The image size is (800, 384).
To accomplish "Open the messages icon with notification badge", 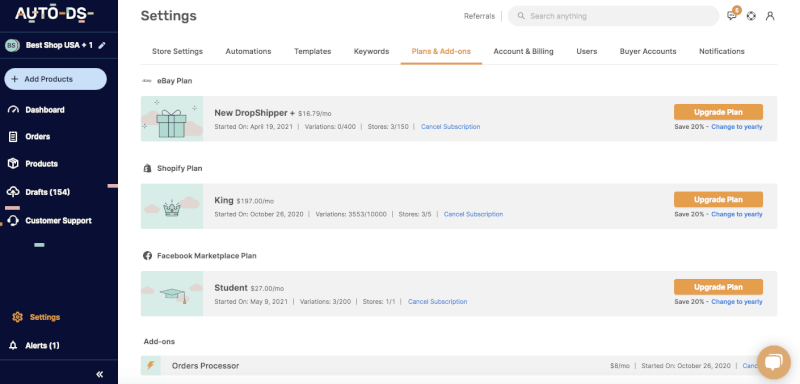I will click(732, 15).
